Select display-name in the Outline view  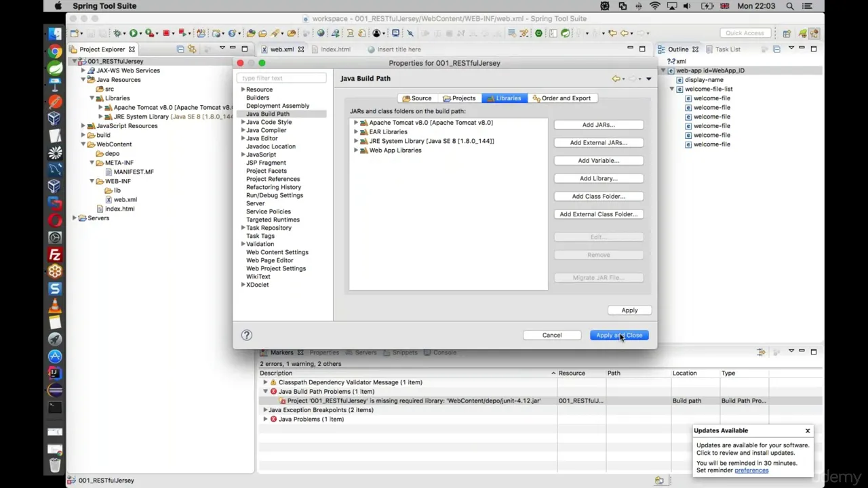coord(698,80)
